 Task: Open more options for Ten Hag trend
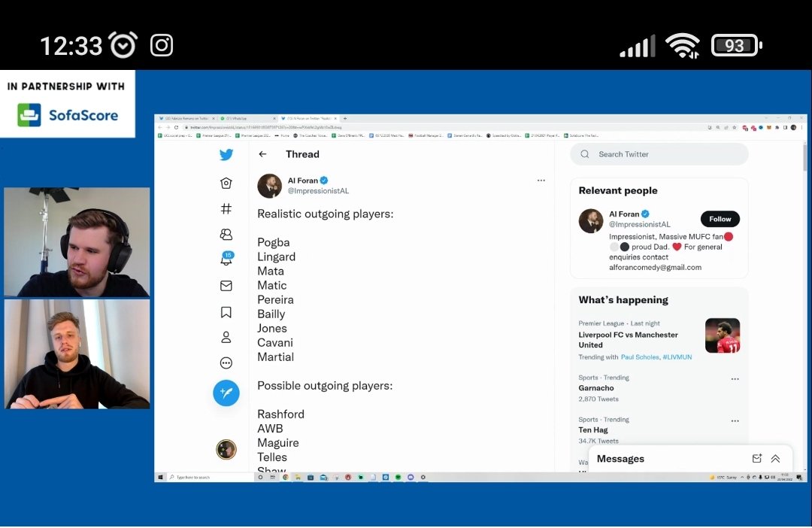tap(735, 420)
